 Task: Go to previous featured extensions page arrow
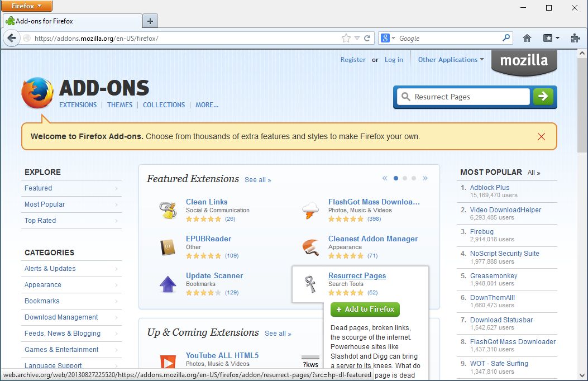[385, 178]
